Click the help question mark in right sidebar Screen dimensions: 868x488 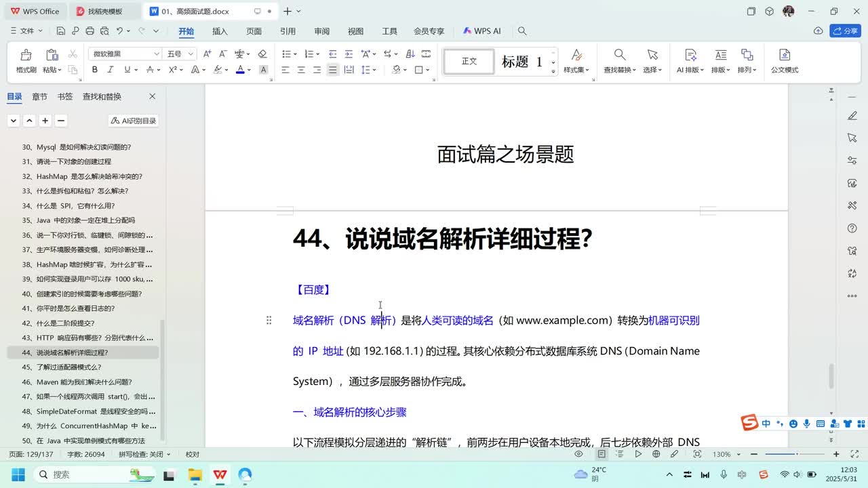(852, 228)
